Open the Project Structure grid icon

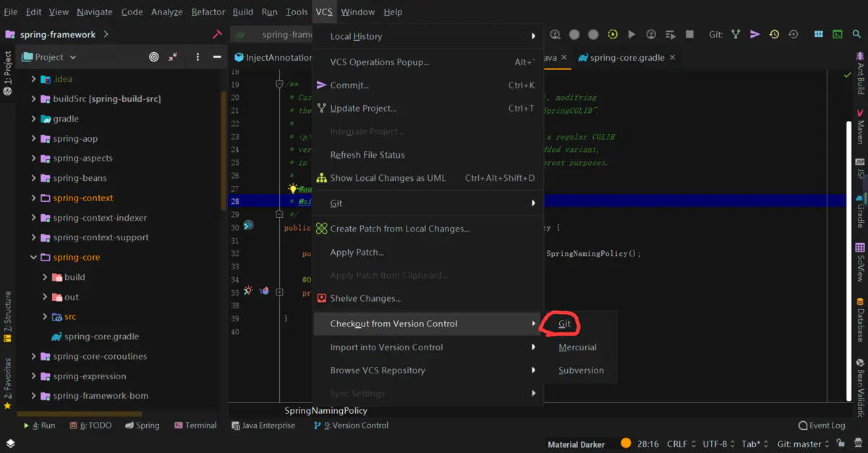[818, 34]
